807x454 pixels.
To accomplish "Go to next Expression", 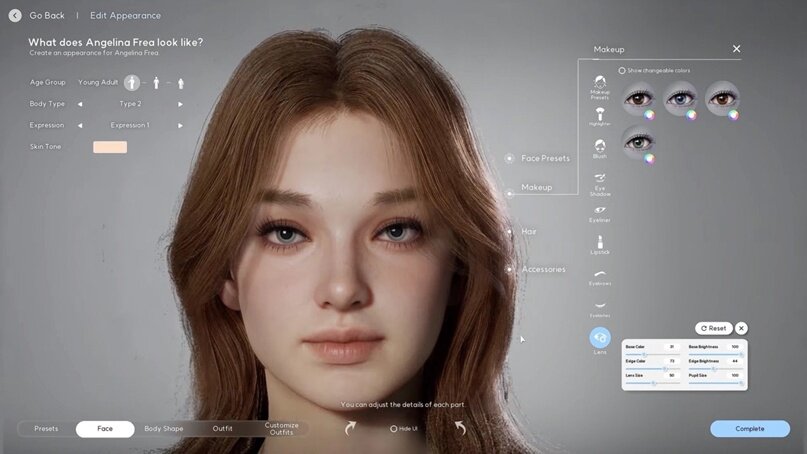I will click(x=180, y=125).
